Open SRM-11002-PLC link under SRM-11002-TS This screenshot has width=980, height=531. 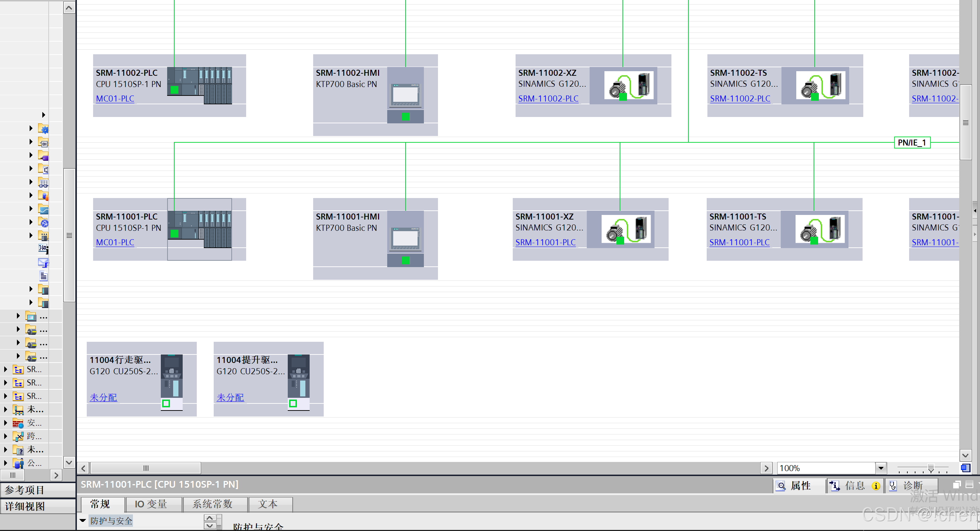click(740, 98)
